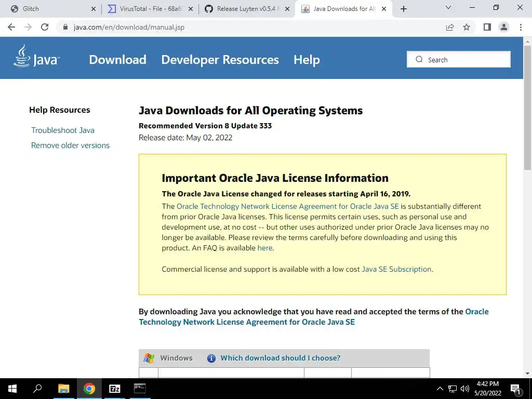Screen dimensions: 532x399
Task: Click the browser forward arrow
Action: click(28, 27)
